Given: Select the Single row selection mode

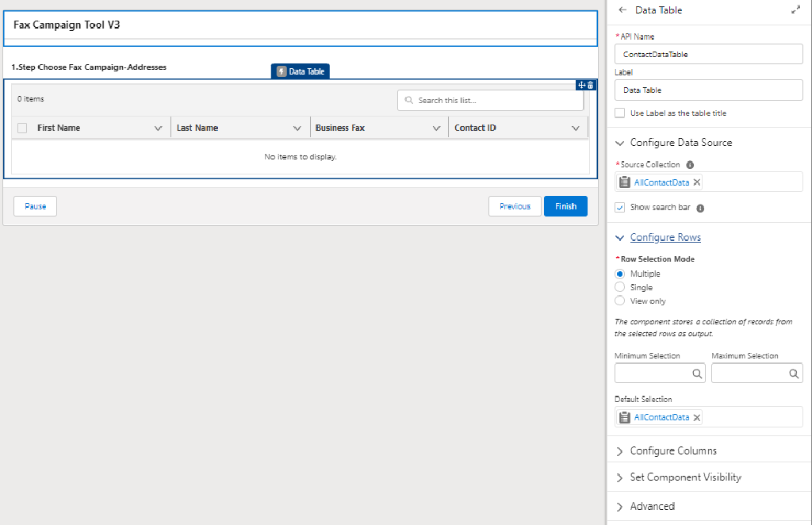Looking at the screenshot, I should coord(620,287).
